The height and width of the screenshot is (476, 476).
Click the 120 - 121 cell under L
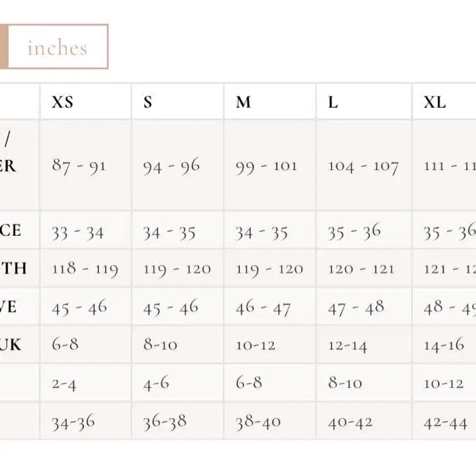[364, 268]
